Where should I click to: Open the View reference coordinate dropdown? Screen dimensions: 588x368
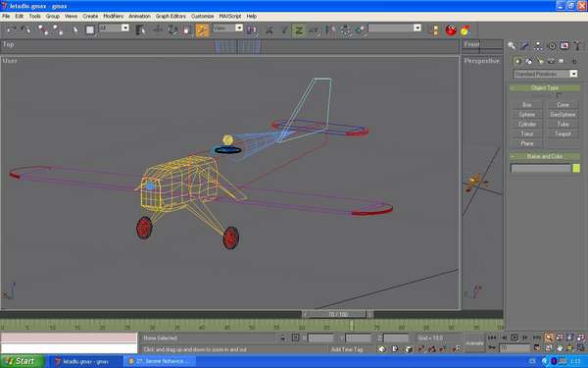[x=239, y=27]
